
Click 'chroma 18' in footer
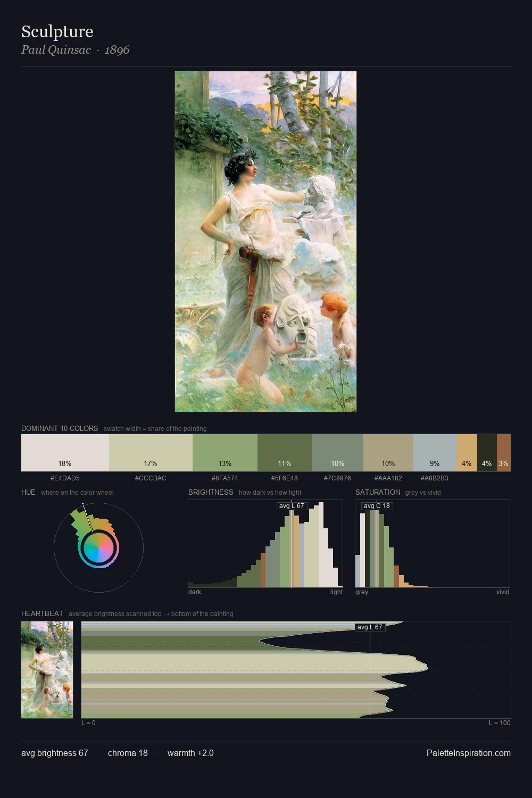click(128, 753)
